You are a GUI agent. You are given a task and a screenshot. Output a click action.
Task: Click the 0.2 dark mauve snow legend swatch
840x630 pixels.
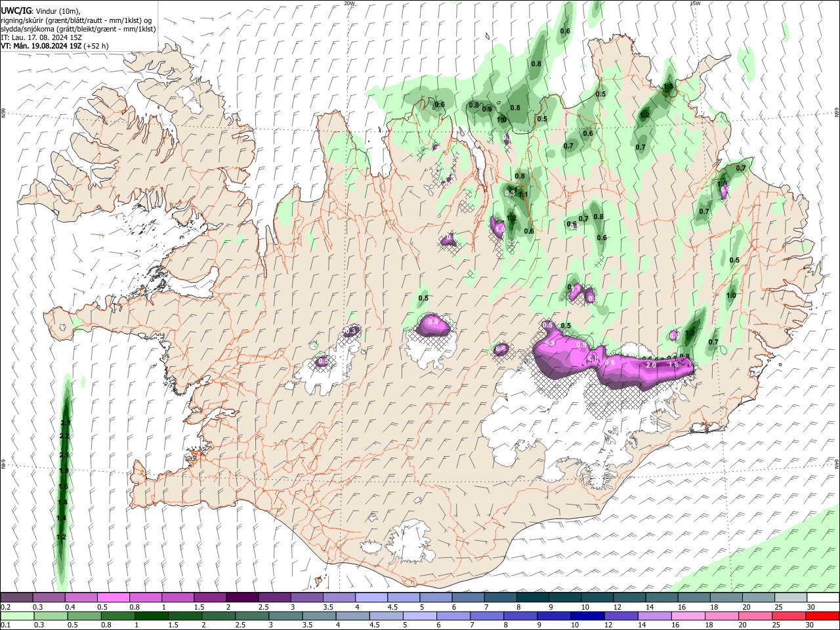coord(16,597)
